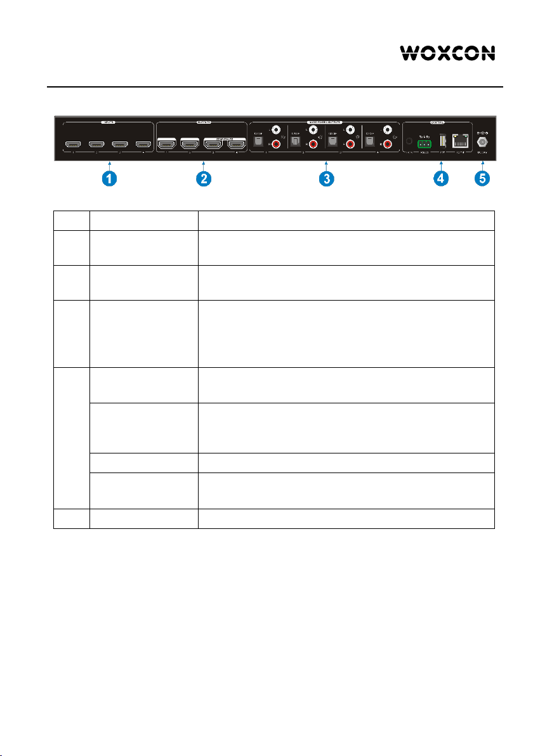Click the last row of the table
This screenshot has height=756, width=533.
[274, 519]
